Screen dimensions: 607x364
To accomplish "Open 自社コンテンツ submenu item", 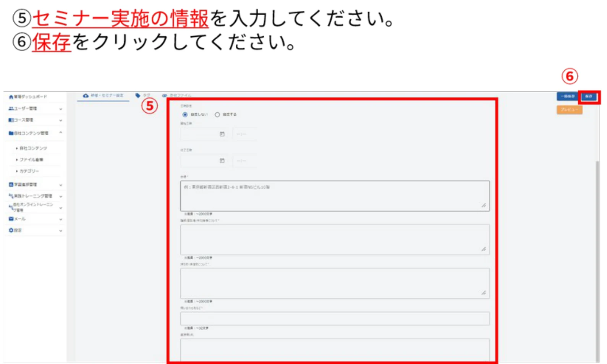I will [x=33, y=148].
